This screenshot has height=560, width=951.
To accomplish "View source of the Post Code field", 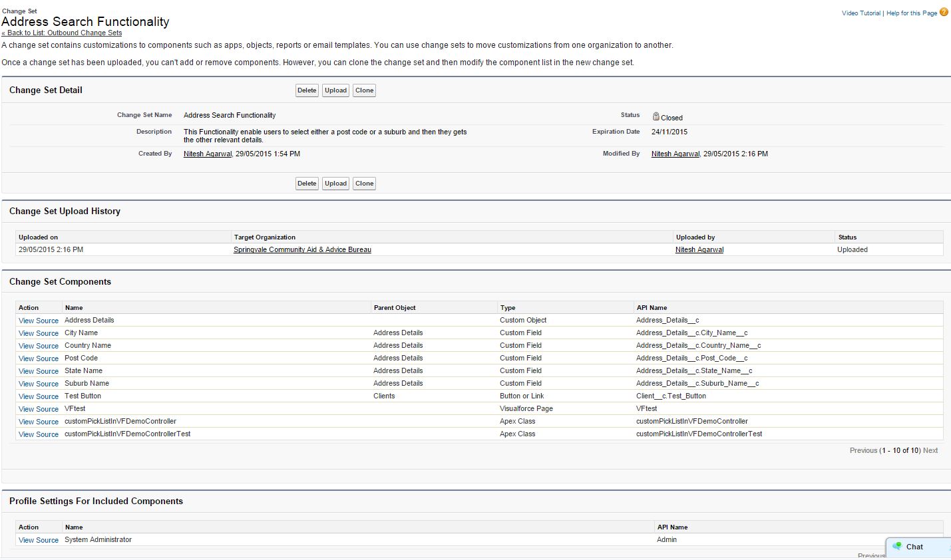I will tap(39, 358).
